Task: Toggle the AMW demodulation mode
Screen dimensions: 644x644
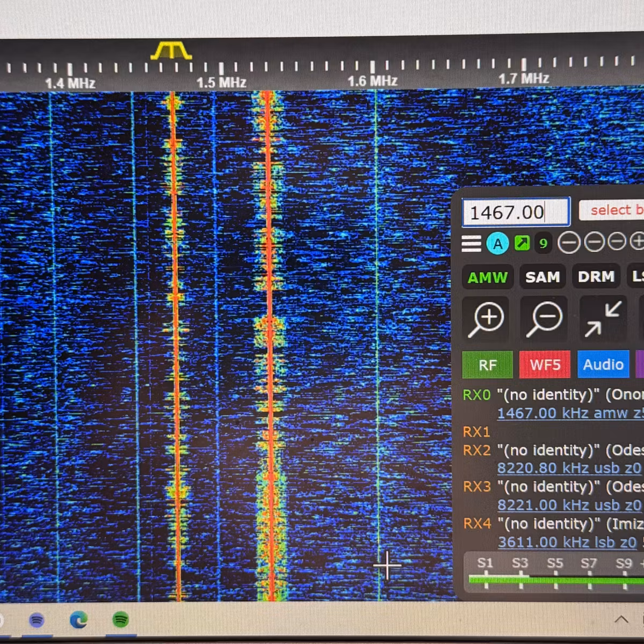Action: click(487, 277)
